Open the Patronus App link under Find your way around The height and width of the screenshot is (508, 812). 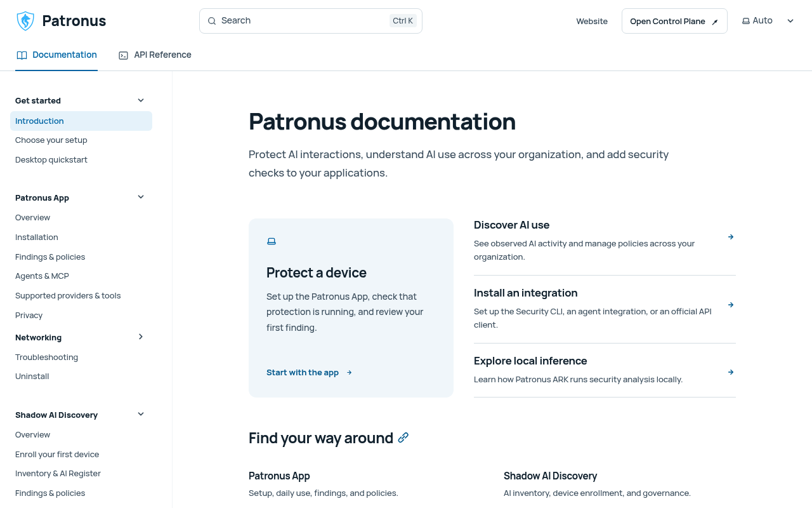coord(279,476)
